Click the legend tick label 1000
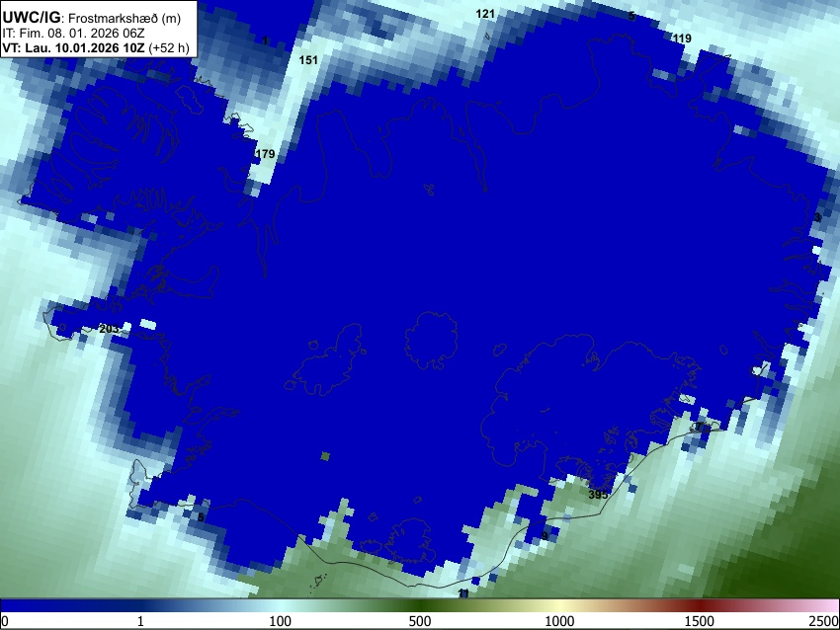Image resolution: width=840 pixels, height=630 pixels. [x=559, y=621]
